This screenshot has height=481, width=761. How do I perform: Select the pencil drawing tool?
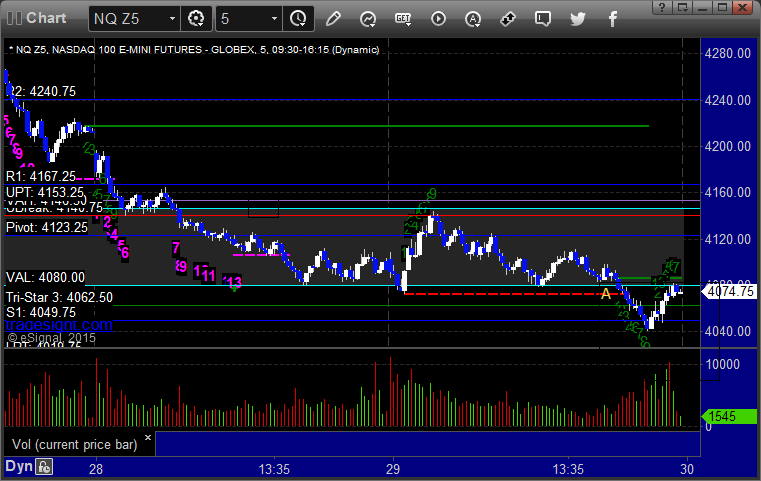[333, 18]
